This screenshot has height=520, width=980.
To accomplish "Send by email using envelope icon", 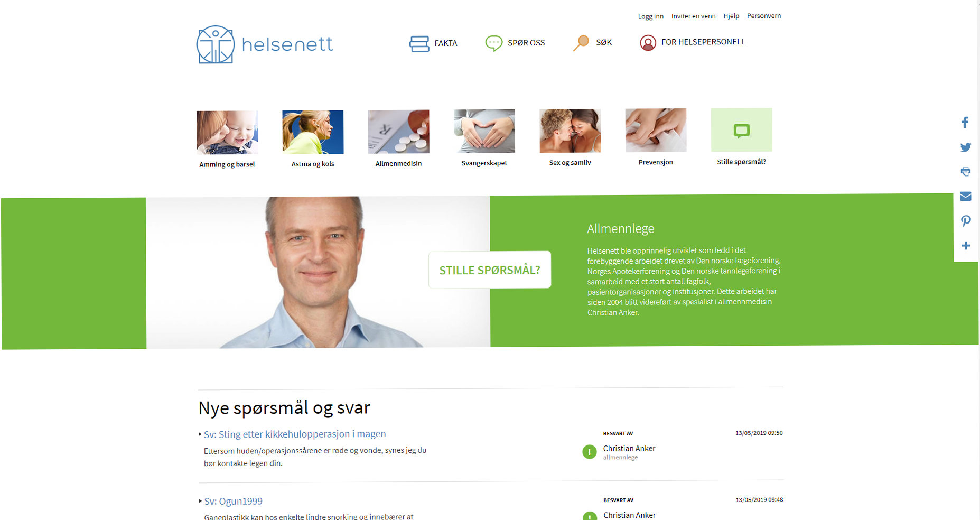I will [x=965, y=197].
